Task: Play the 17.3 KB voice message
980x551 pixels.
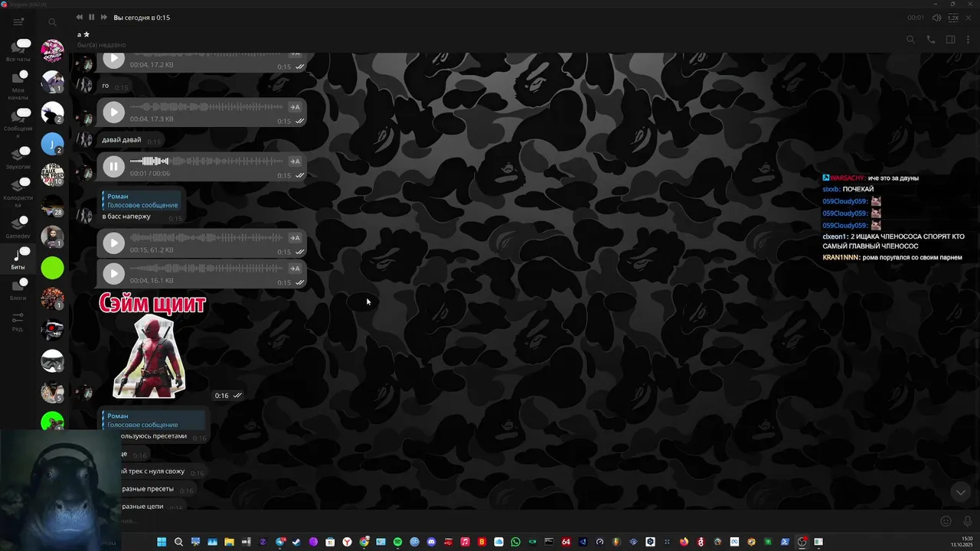Action: click(113, 112)
